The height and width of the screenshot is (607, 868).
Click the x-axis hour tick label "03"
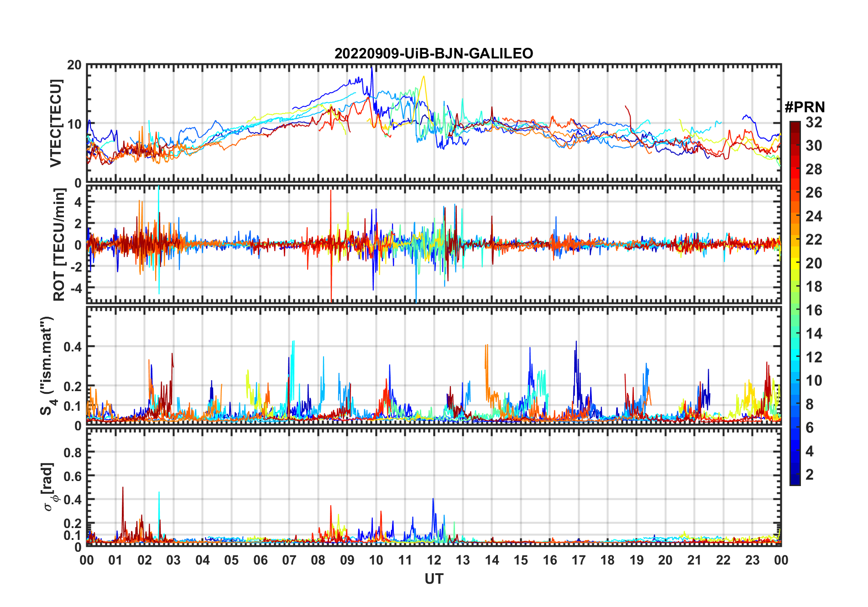click(x=173, y=560)
